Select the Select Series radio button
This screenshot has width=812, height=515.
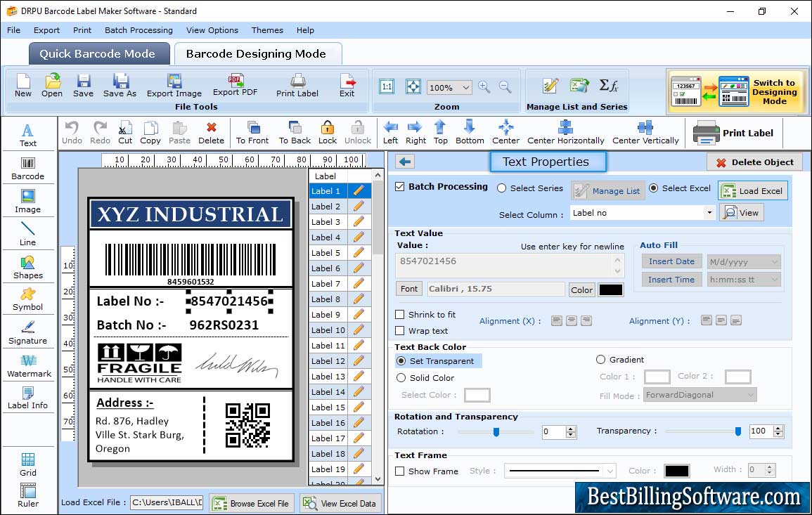coord(501,188)
